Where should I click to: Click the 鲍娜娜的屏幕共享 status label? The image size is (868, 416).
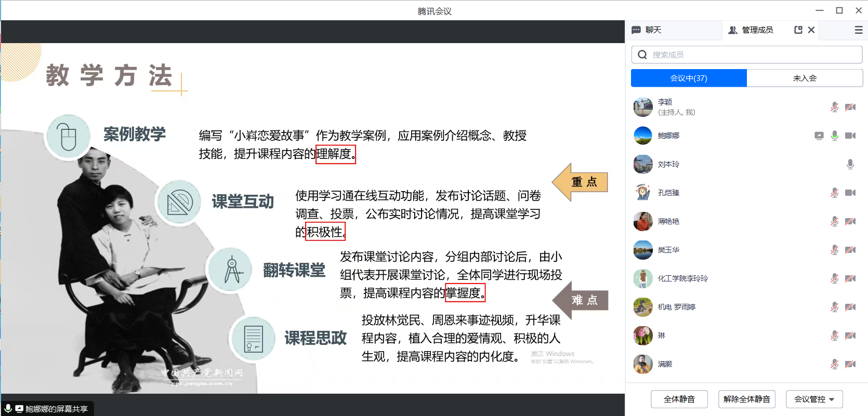pyautogui.click(x=56, y=409)
